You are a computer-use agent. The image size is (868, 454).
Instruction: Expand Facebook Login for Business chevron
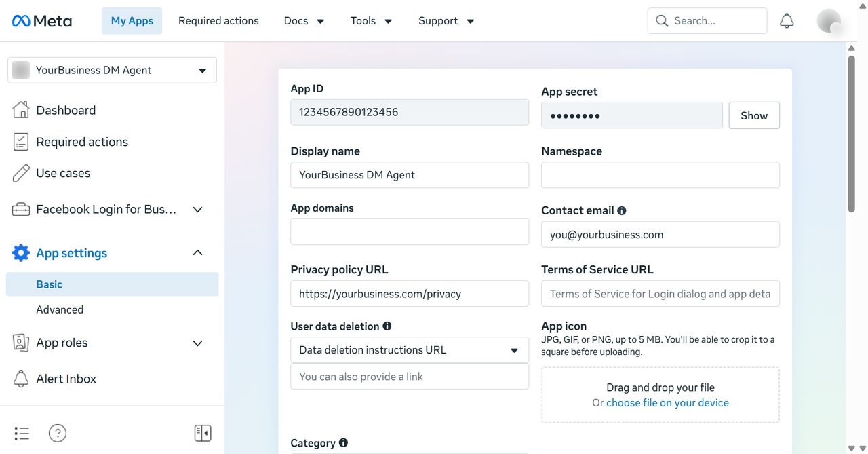(198, 210)
